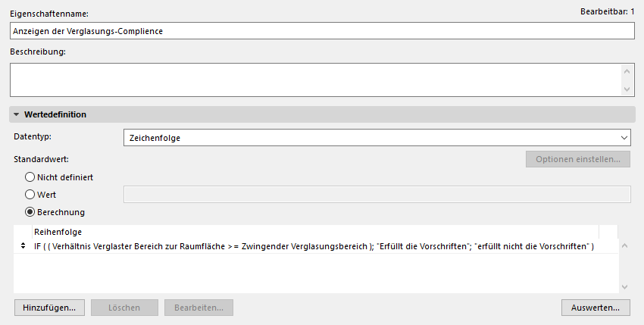The height and width of the screenshot is (325, 644).
Task: Click into the Beschreibung text area
Action: point(314,80)
